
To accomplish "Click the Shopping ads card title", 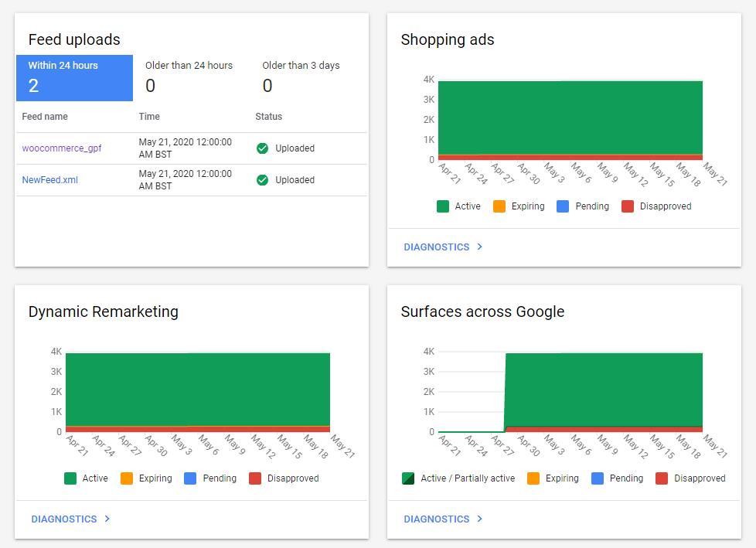I will (x=448, y=39).
